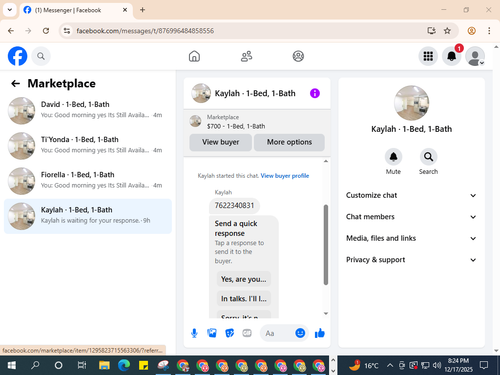The width and height of the screenshot is (500, 375).
Task: Click install app icon in address bar
Action: point(431,31)
